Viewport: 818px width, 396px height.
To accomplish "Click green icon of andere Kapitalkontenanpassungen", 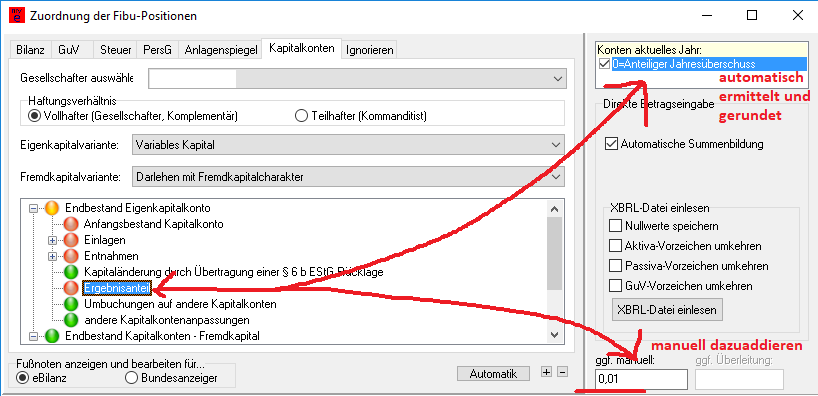I will click(70, 319).
